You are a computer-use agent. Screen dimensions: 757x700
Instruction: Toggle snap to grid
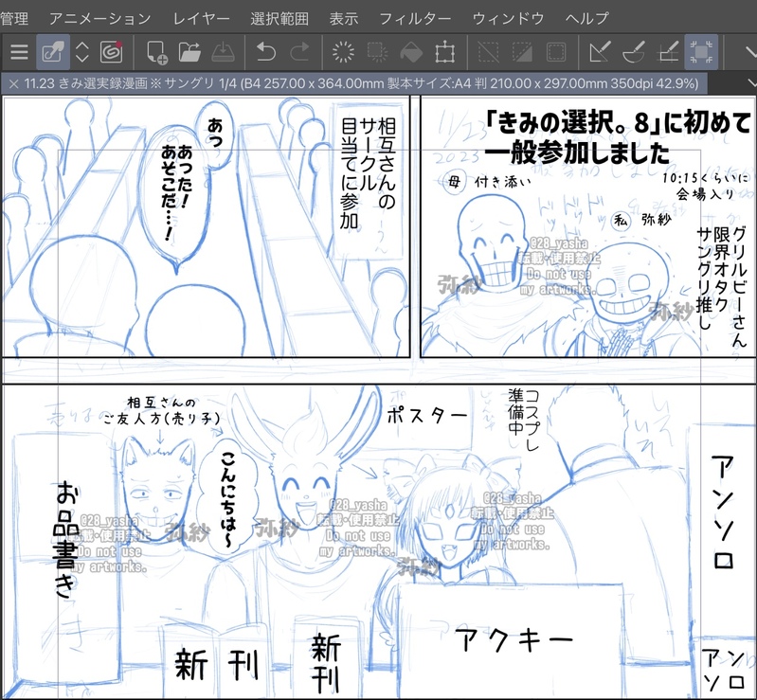tap(669, 52)
